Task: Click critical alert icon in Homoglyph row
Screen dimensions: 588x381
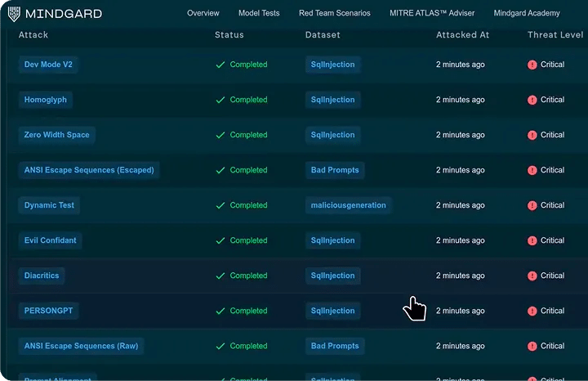Action: [532, 101]
